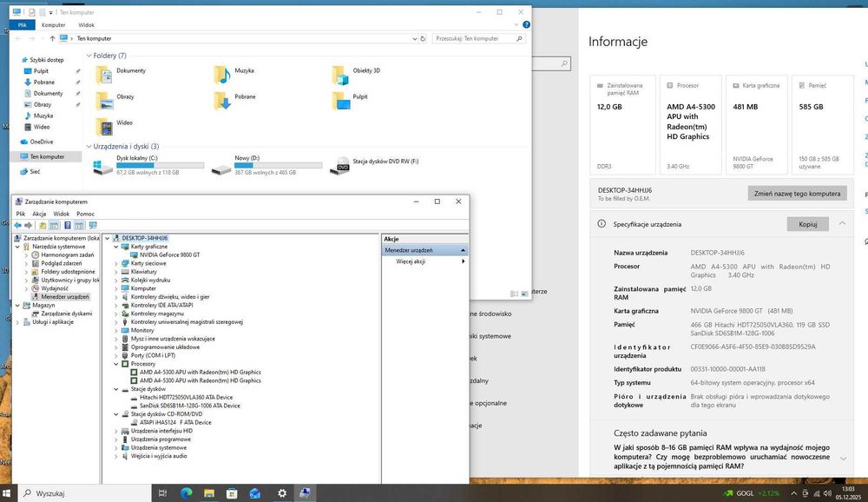Image resolution: width=868 pixels, height=502 pixels.
Task: Click Przeszukaj: Ten komputer search field
Action: point(479,39)
